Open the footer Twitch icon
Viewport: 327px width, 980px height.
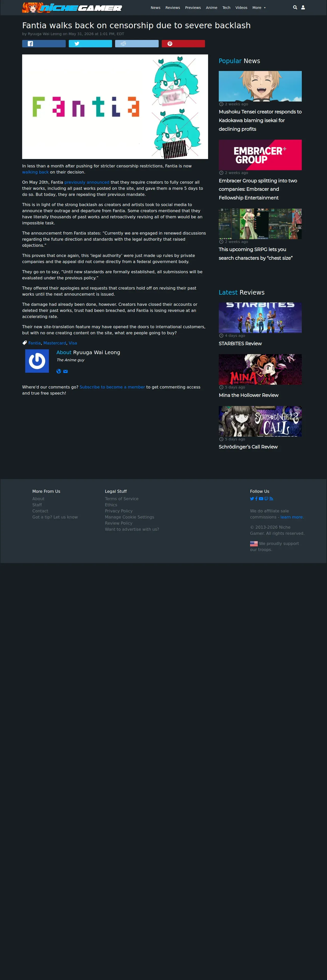pos(266,499)
